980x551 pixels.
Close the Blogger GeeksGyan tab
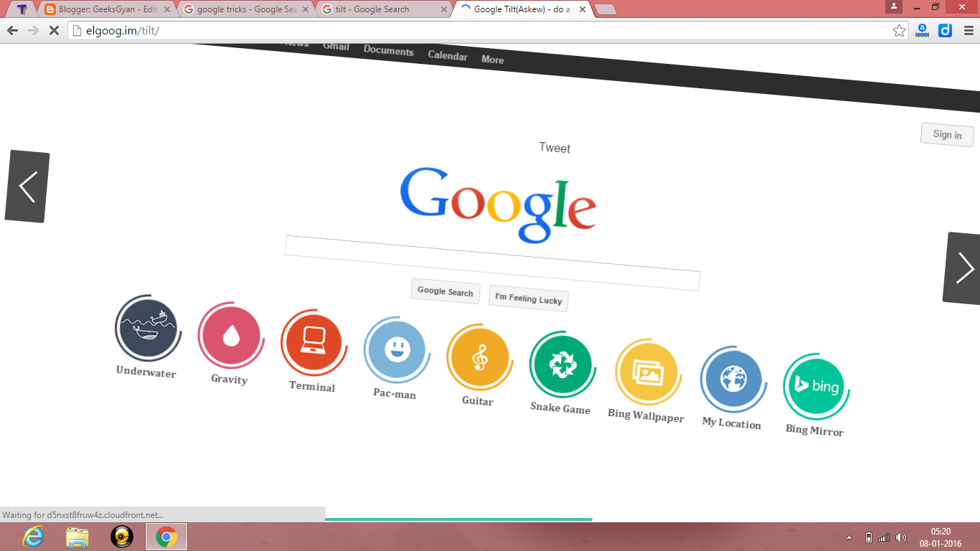pyautogui.click(x=167, y=9)
